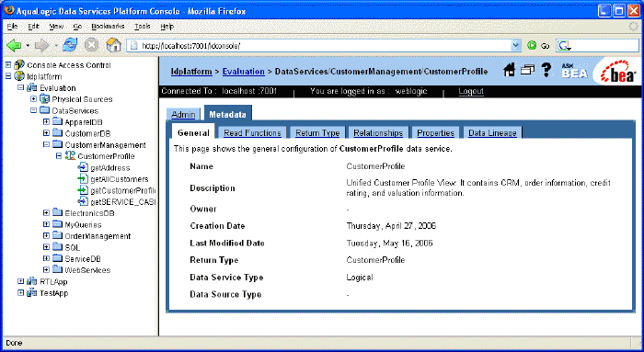Screen dimensions: 644x352
Task: Click the DataServices folder icon
Action: click(44, 110)
